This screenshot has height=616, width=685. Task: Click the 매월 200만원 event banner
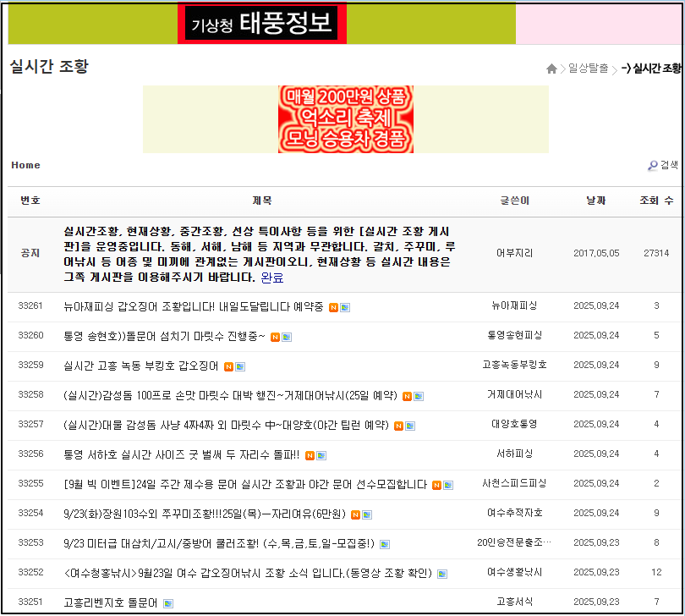pos(345,119)
